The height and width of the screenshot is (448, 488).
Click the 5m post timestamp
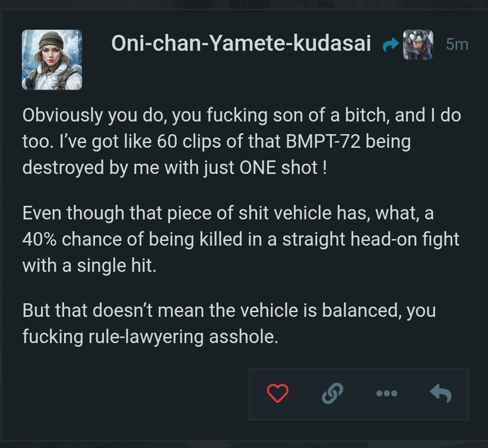[x=457, y=45]
